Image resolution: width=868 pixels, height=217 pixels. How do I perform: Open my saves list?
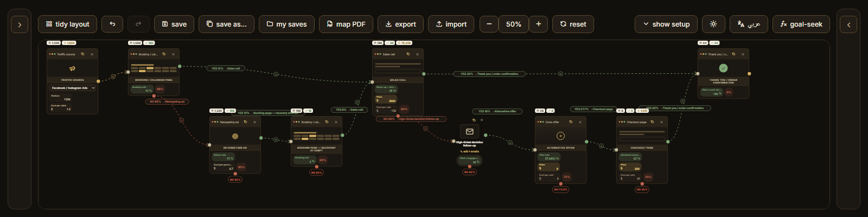[x=286, y=24]
